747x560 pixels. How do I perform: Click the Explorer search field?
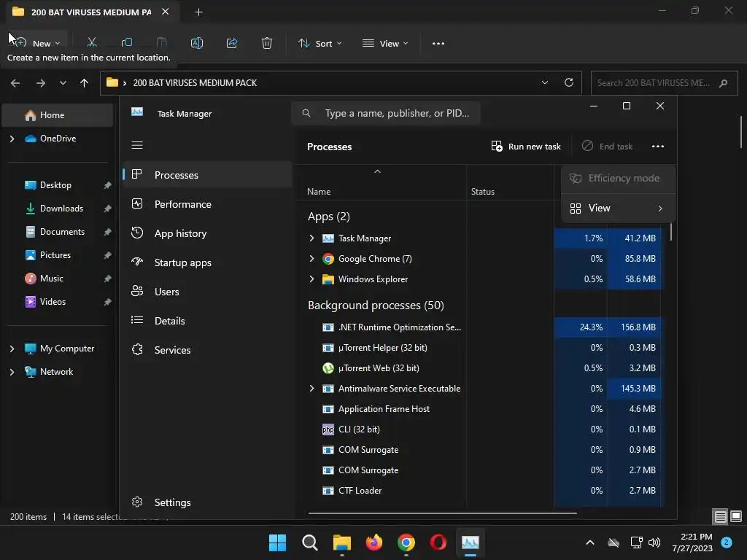pos(664,83)
